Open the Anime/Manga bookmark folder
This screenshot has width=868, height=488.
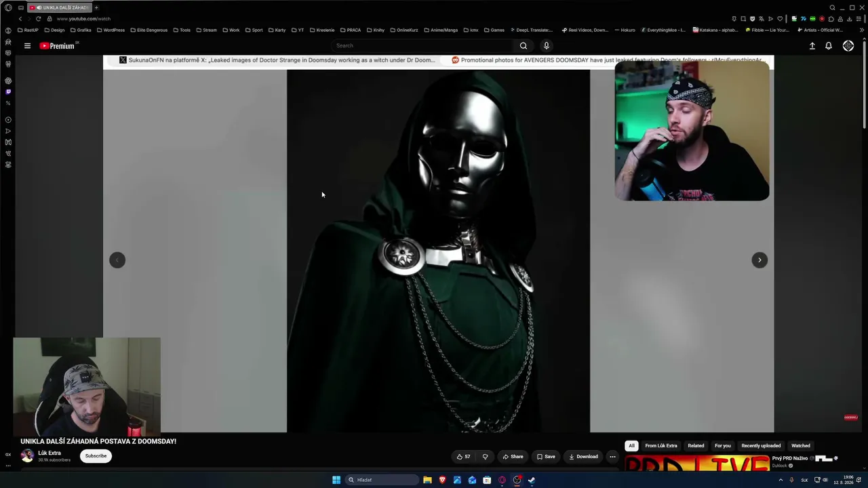441,30
